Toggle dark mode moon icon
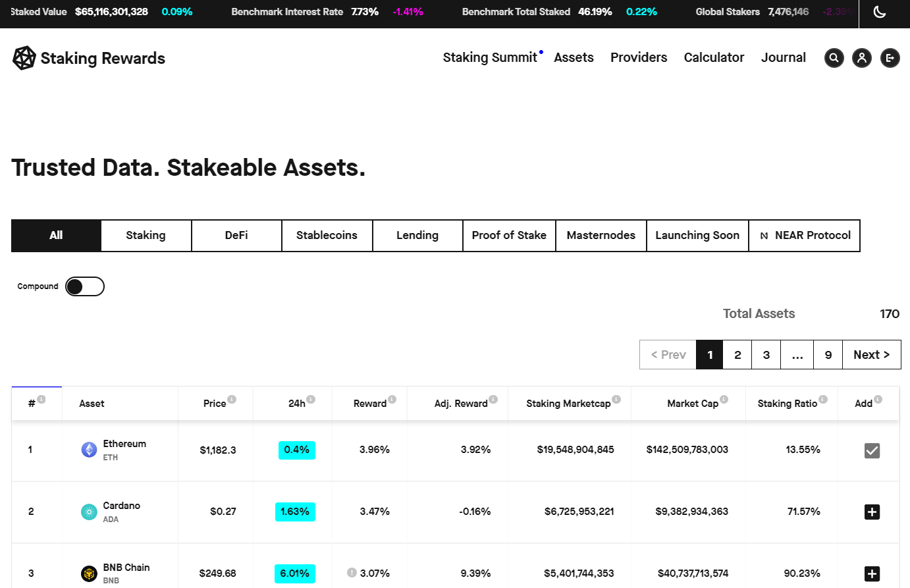910x588 pixels. [880, 12]
